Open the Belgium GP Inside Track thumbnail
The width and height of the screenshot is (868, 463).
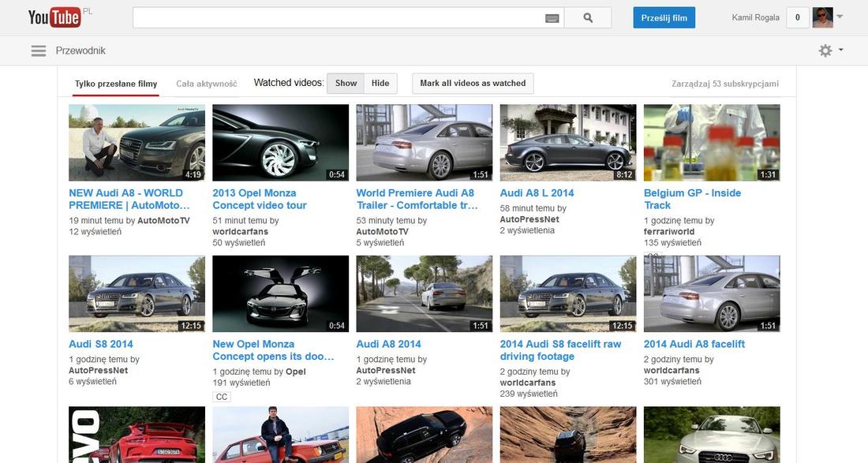click(712, 143)
